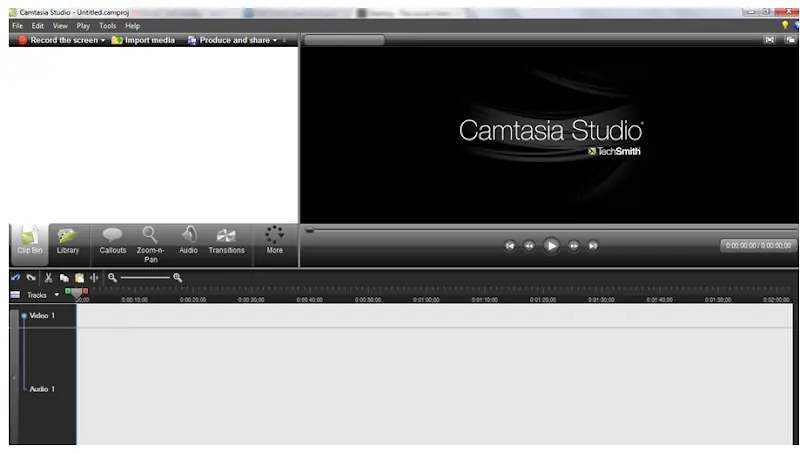Click the track list icon beside Tracks
The width and height of the screenshot is (800, 453).
pos(15,294)
